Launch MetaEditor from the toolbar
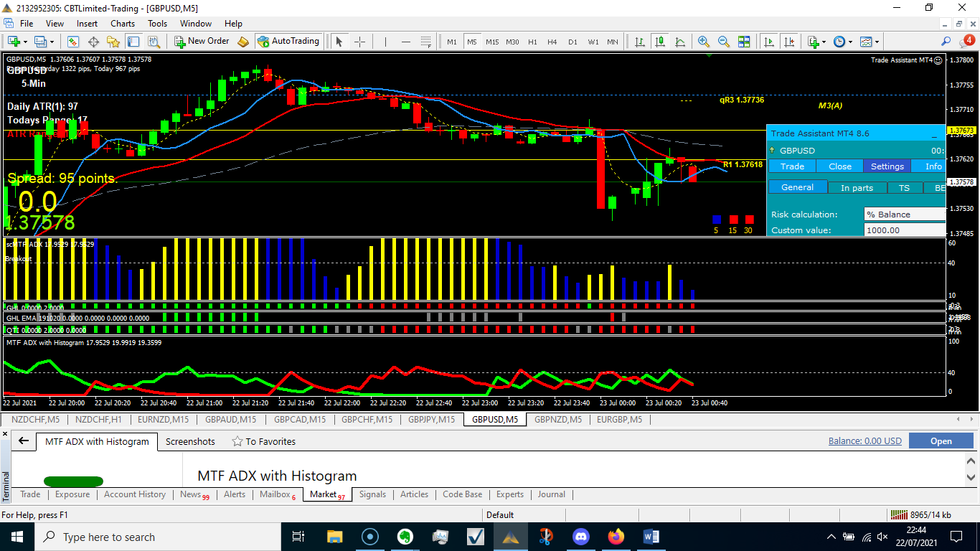980x551 pixels. [243, 42]
